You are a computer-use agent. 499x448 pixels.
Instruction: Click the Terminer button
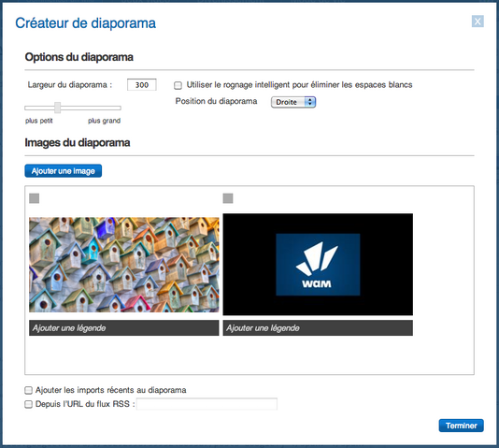pyautogui.click(x=461, y=426)
